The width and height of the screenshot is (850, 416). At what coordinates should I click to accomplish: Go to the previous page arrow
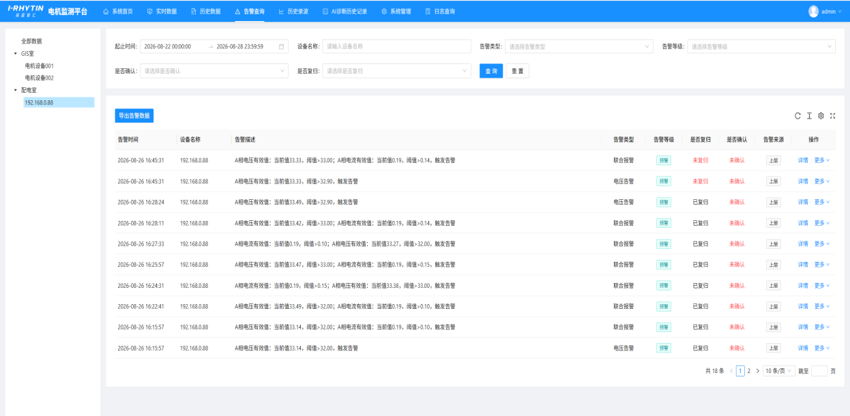coord(731,371)
